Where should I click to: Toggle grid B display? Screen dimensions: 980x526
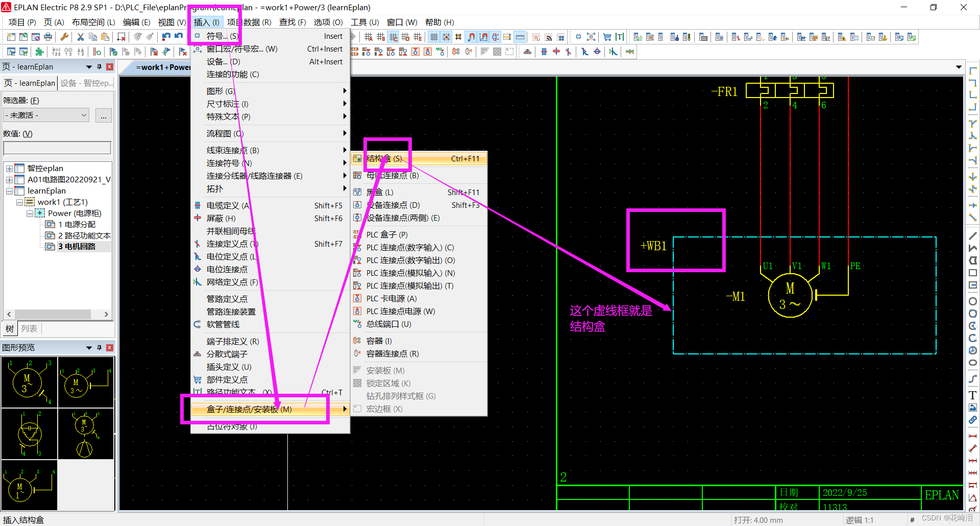click(381, 37)
